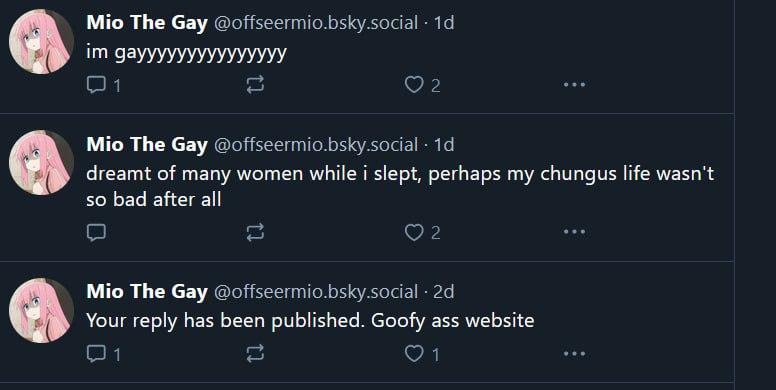
Task: Like the 'im gayyyy' post
Action: (422, 85)
